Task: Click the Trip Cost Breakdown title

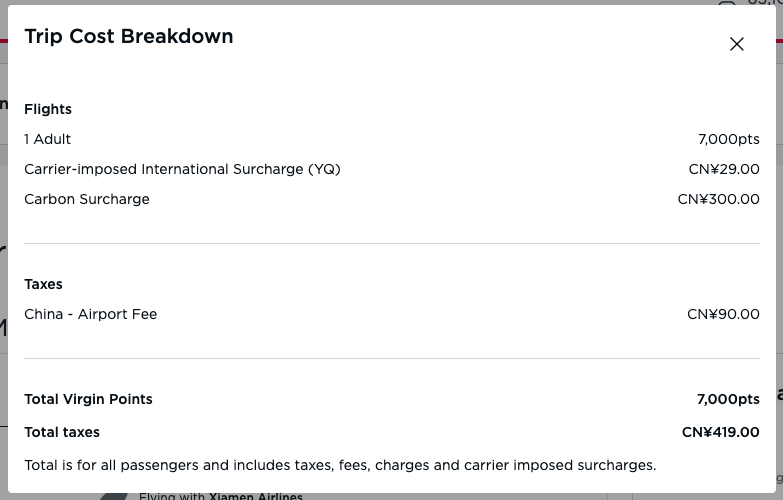Action: tap(129, 36)
